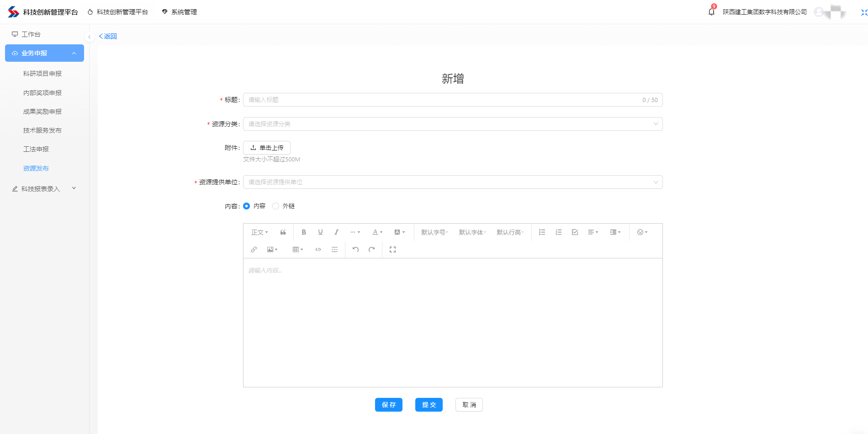
Task: Open the 资源分类 dropdown
Action: tap(452, 124)
